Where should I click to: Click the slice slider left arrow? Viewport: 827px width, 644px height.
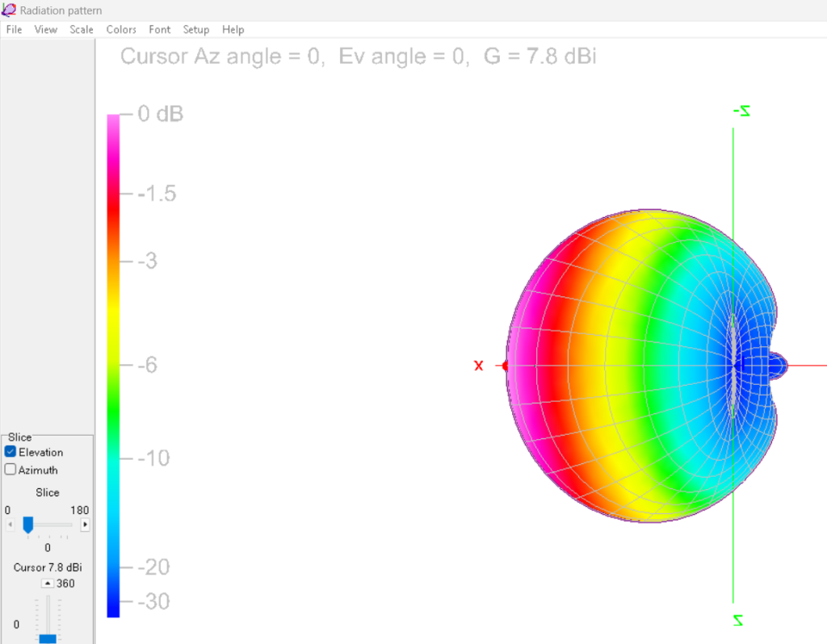coord(10,525)
